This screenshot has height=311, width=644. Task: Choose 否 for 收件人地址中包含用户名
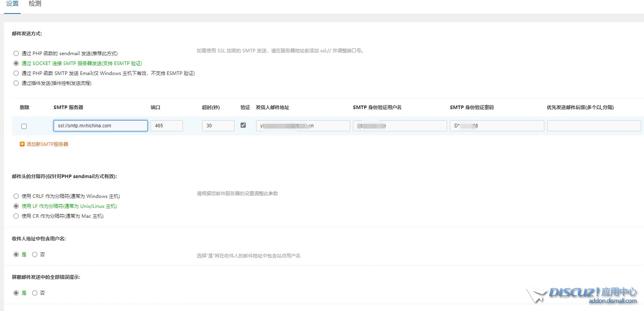pos(35,254)
